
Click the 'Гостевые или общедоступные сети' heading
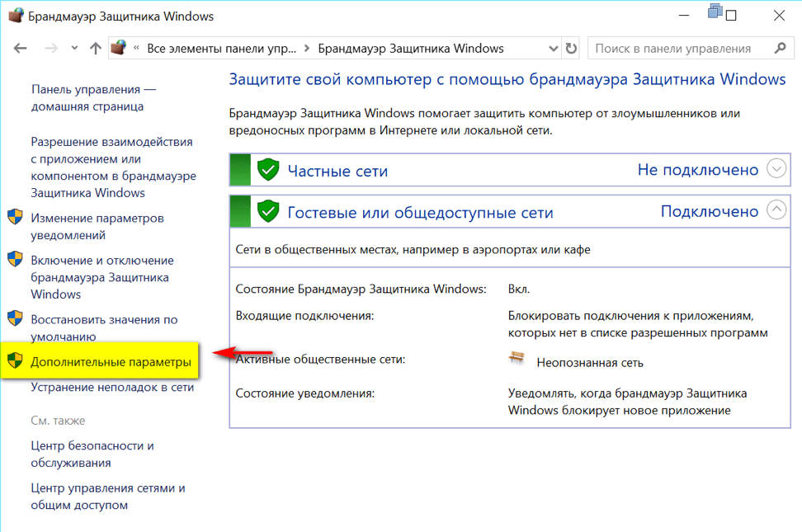(421, 212)
